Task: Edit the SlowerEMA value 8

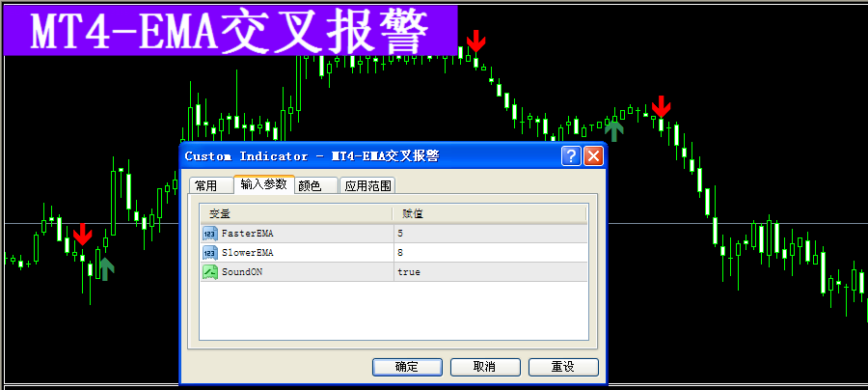Action: pos(491,253)
